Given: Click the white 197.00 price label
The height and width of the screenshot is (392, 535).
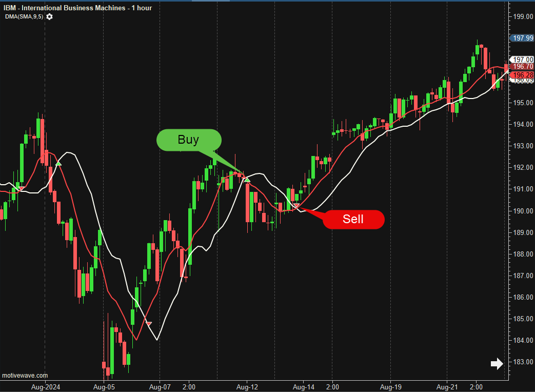Looking at the screenshot, I should coord(523,60).
